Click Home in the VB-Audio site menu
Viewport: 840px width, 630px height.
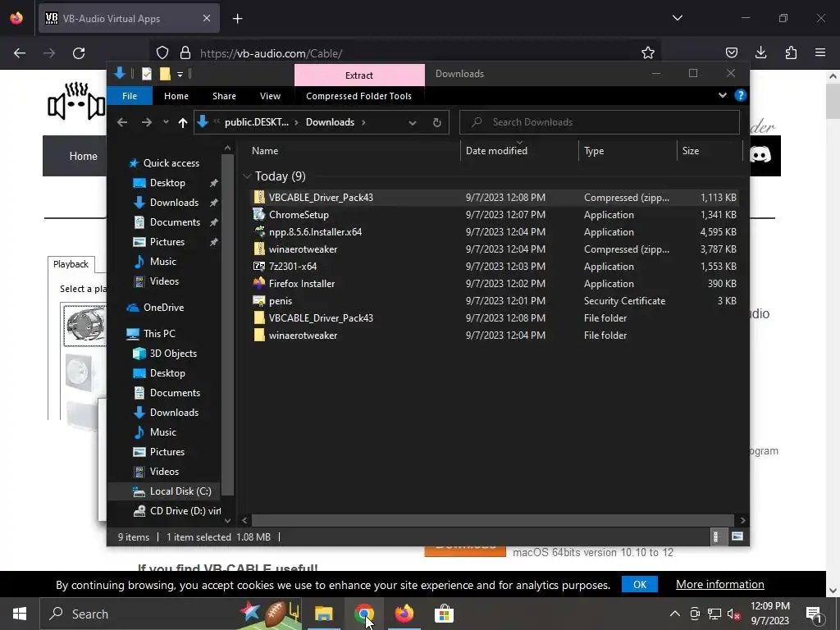[x=83, y=157]
